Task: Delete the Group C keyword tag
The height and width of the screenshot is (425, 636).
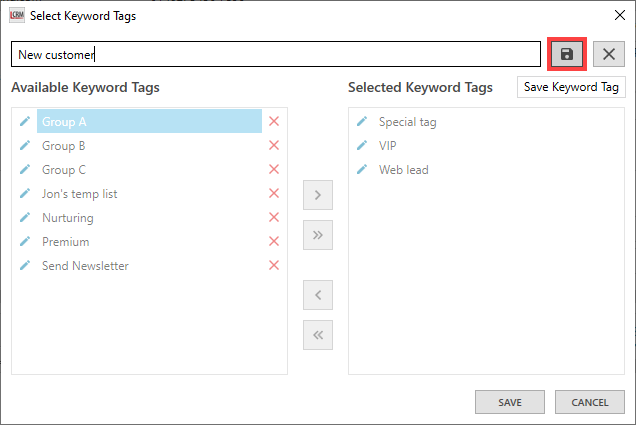Action: click(274, 170)
